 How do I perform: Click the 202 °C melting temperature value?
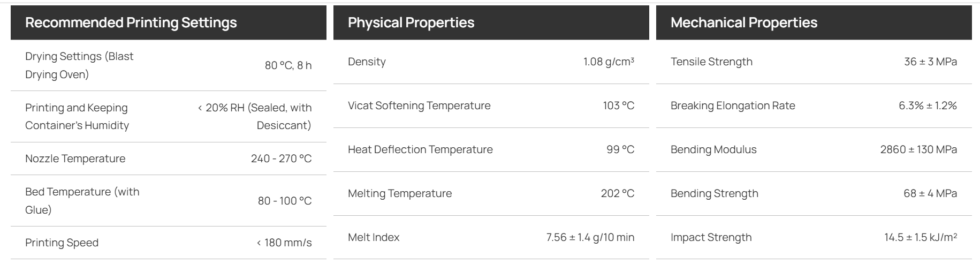(618, 193)
